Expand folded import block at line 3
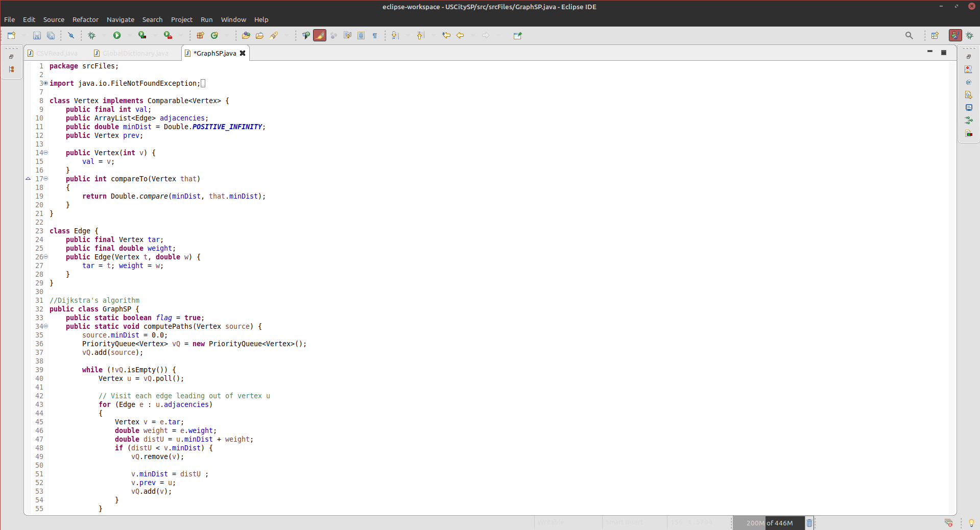The height and width of the screenshot is (530, 980). click(45, 83)
